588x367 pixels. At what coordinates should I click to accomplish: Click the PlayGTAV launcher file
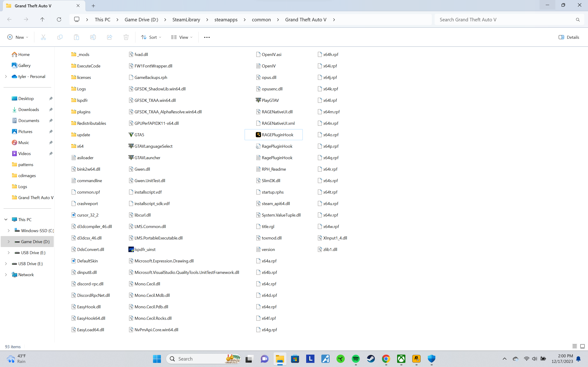270,100
